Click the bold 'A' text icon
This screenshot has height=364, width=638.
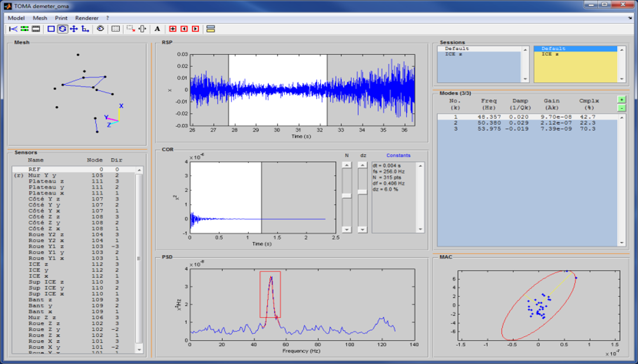(x=157, y=29)
